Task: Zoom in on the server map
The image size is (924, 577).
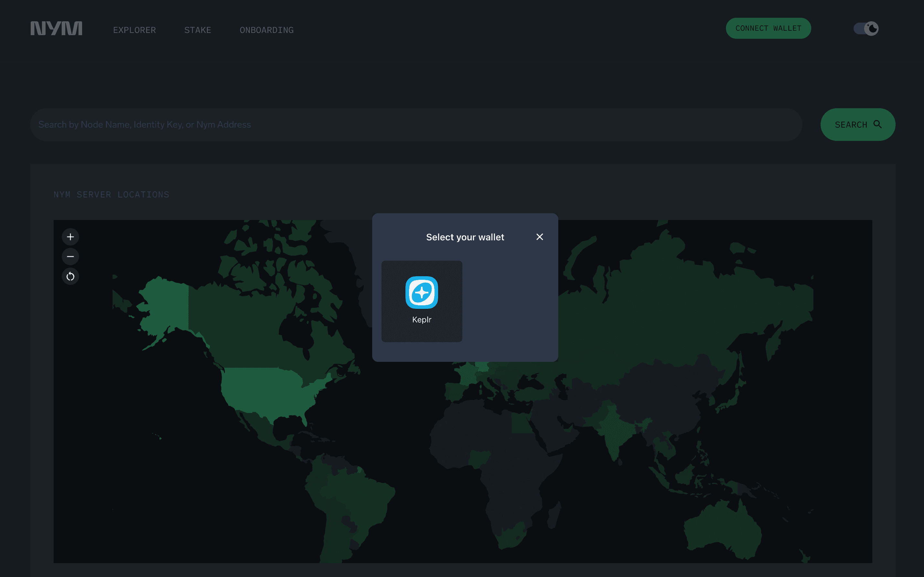Action: [x=70, y=237]
